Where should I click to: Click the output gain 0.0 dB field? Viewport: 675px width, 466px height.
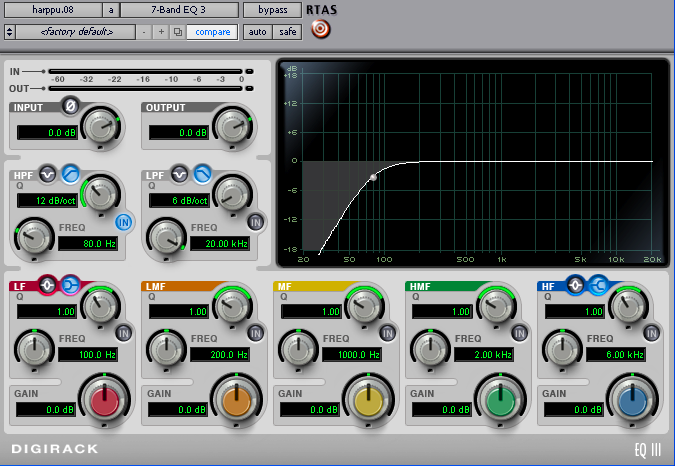pyautogui.click(x=179, y=133)
